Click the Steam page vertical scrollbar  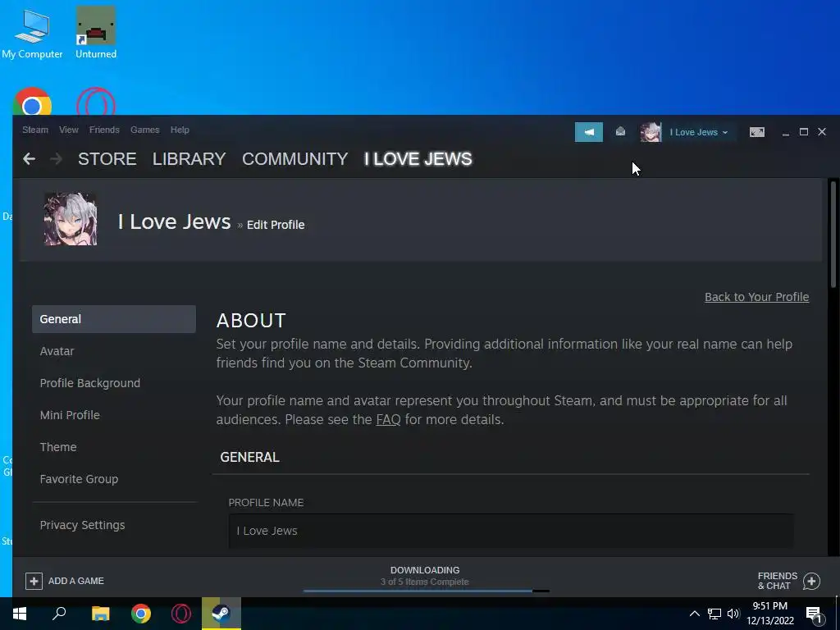[x=833, y=235]
